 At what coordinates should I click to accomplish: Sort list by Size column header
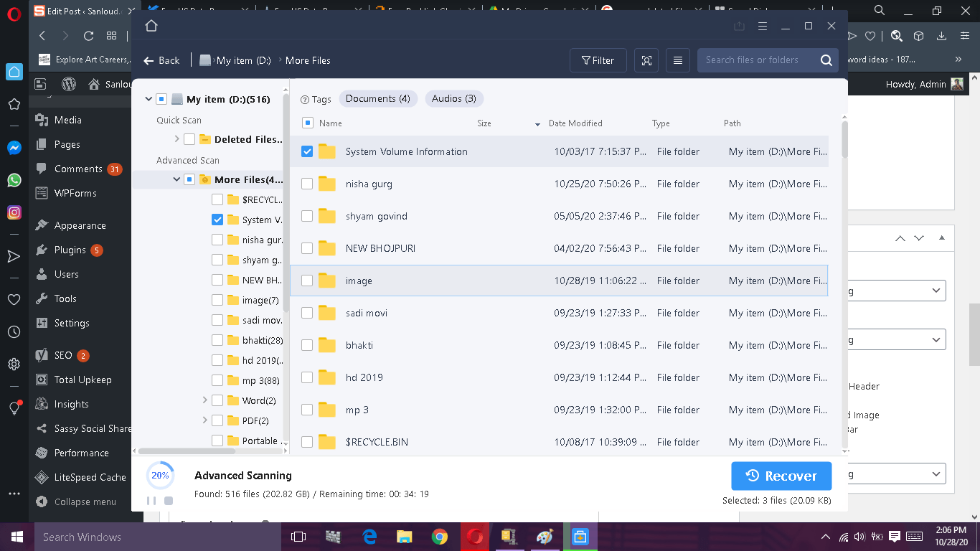[x=484, y=123]
